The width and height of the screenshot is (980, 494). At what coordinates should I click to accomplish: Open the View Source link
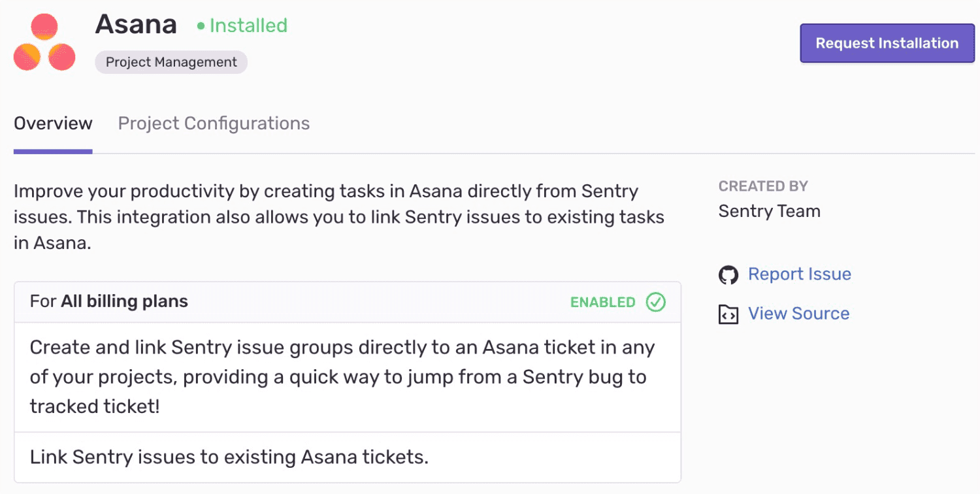click(798, 314)
